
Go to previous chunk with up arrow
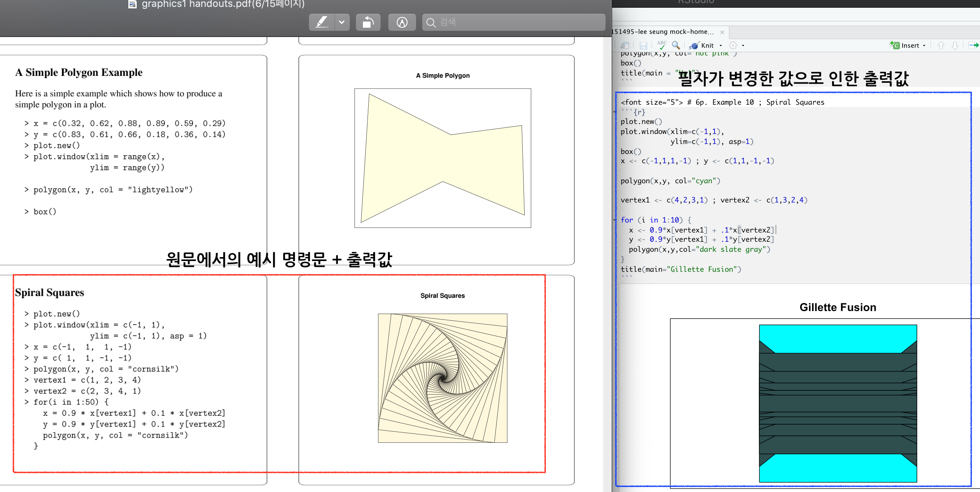(x=941, y=45)
